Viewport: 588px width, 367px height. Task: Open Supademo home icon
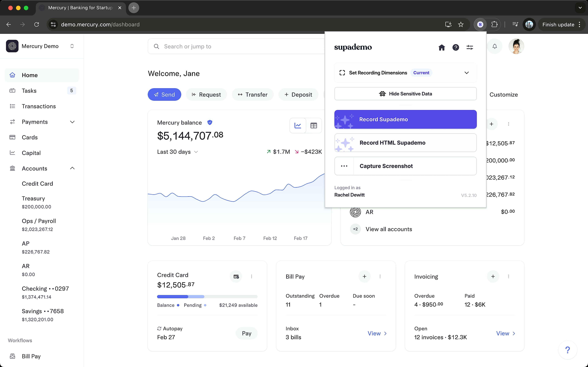coord(442,47)
